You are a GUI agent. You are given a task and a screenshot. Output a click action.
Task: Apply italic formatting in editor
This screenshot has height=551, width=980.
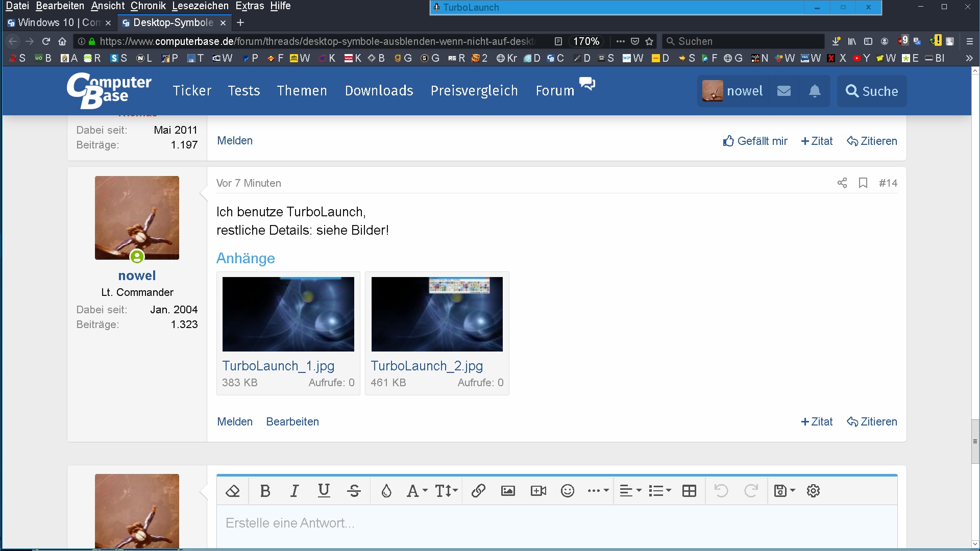[295, 491]
